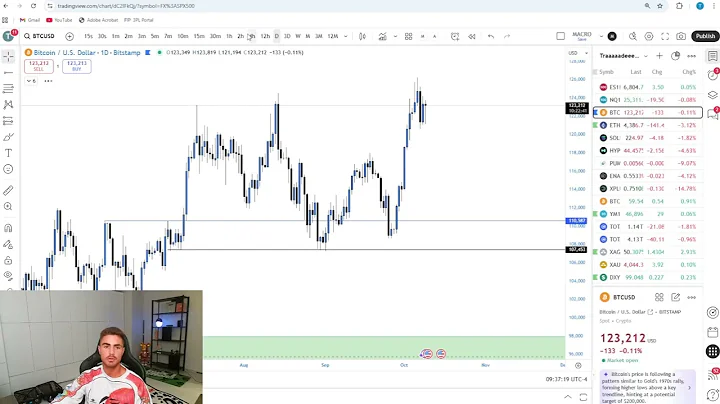The image size is (720, 404).
Task: Open the watchlist advanced view pie icon
Action: click(x=675, y=56)
